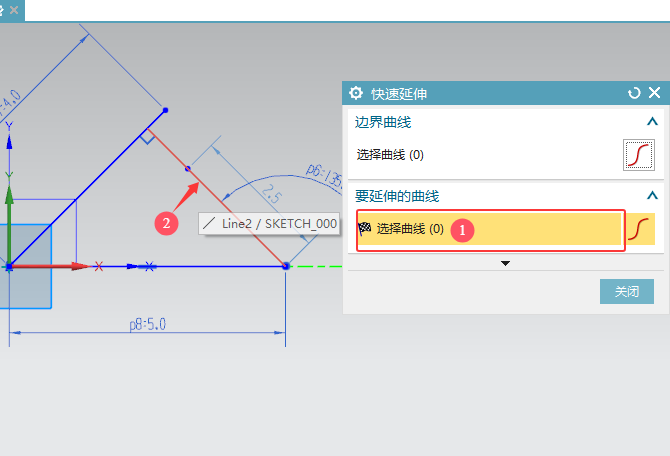Viewport: 670px width, 456px height.
Task: Click the curve-to-extend selection icon
Action: click(x=640, y=229)
